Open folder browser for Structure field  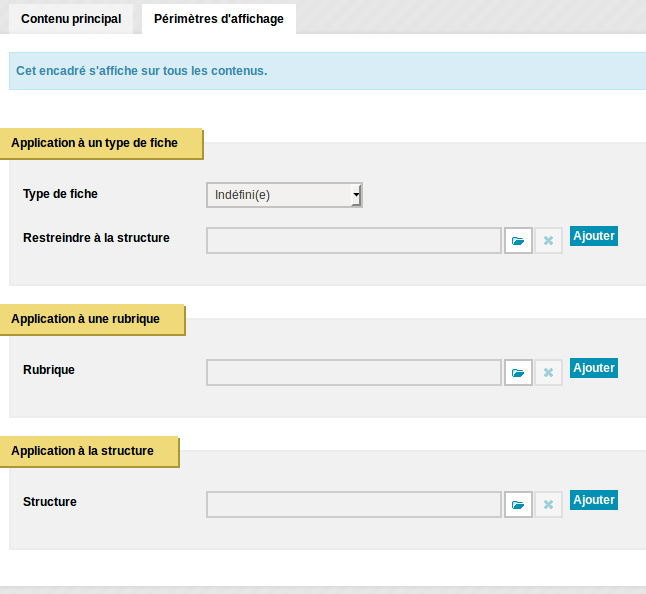coord(518,505)
